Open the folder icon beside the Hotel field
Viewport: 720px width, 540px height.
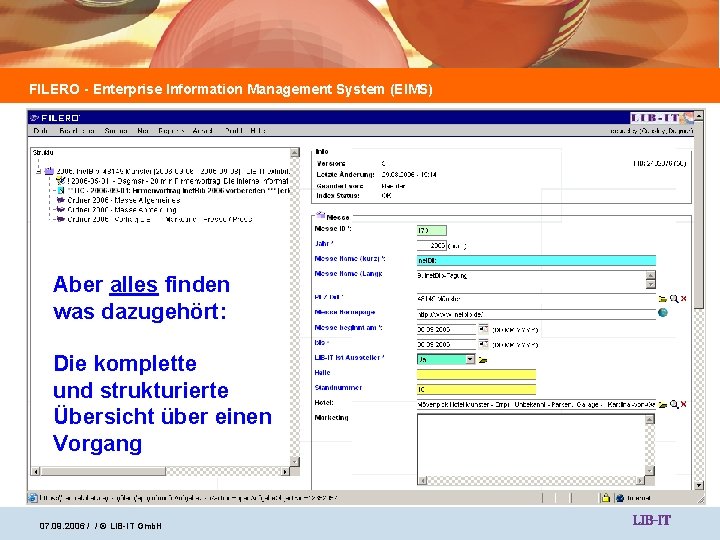point(662,405)
